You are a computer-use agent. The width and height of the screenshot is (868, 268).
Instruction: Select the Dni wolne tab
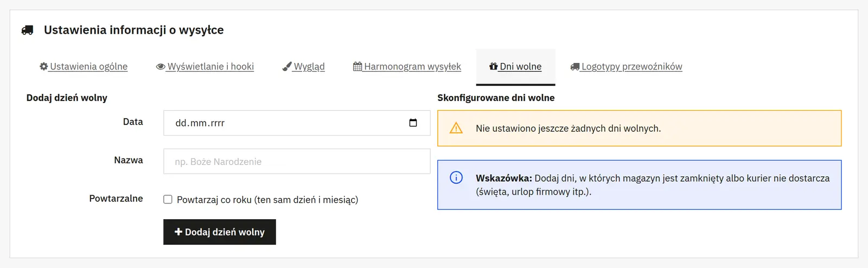(x=515, y=67)
